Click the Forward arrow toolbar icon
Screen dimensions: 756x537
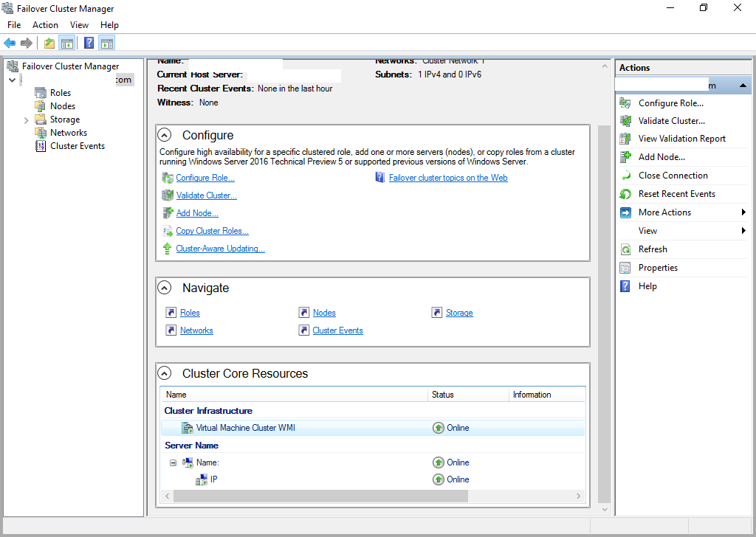coord(27,44)
